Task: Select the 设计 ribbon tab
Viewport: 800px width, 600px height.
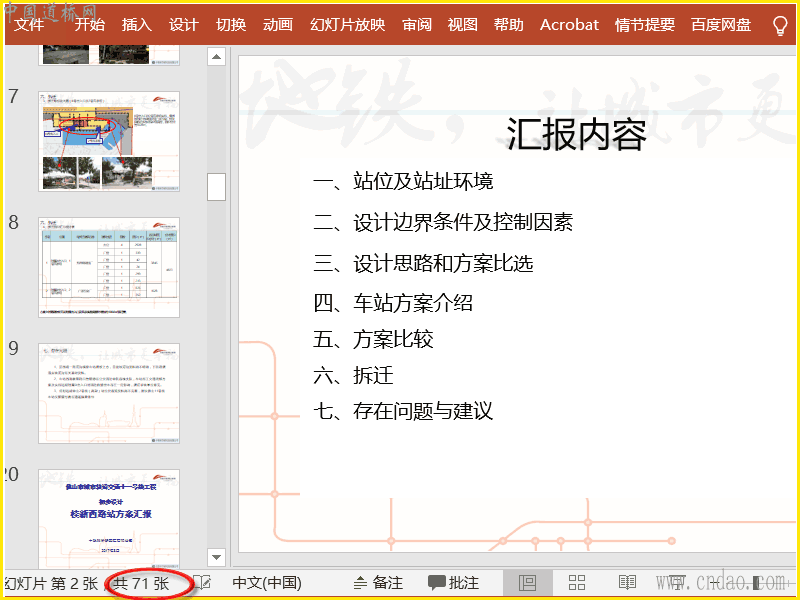Action: point(184,24)
